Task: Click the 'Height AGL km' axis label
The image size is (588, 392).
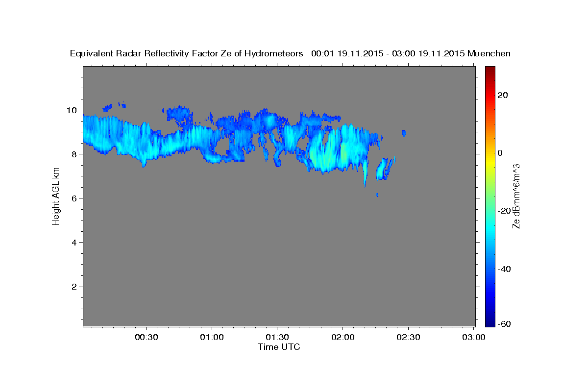Action: [x=56, y=196]
